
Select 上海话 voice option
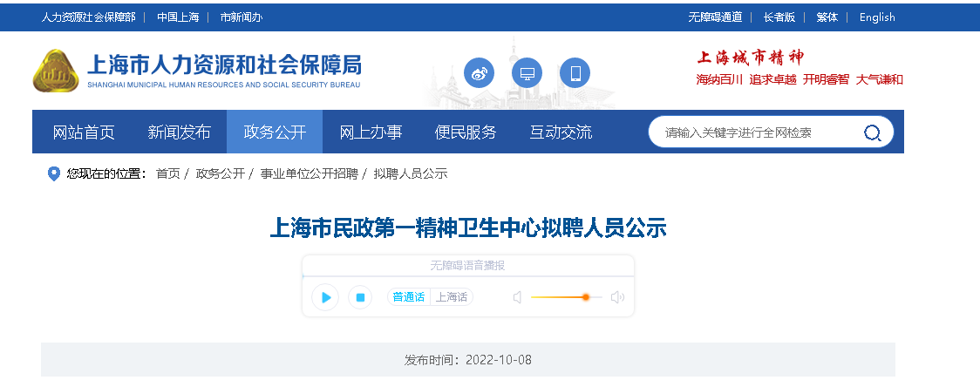point(452,297)
